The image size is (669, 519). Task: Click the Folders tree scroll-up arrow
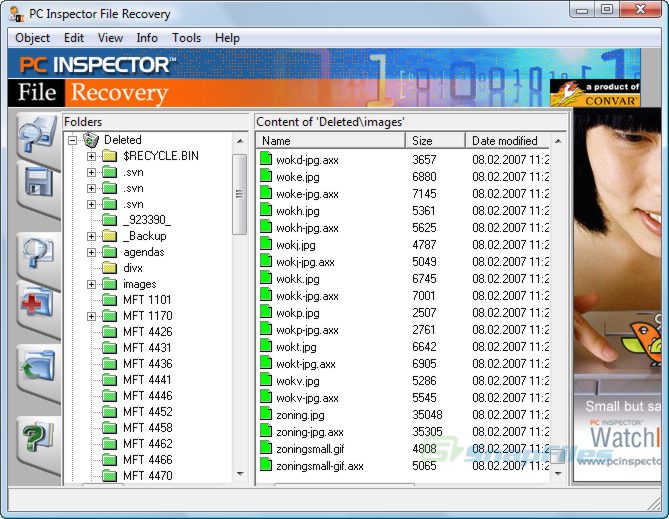[240, 141]
